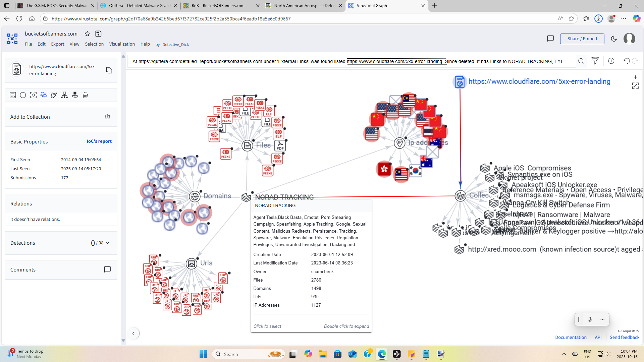The width and height of the screenshot is (644, 362).
Task: Open the Selection menu
Action: [94, 44]
